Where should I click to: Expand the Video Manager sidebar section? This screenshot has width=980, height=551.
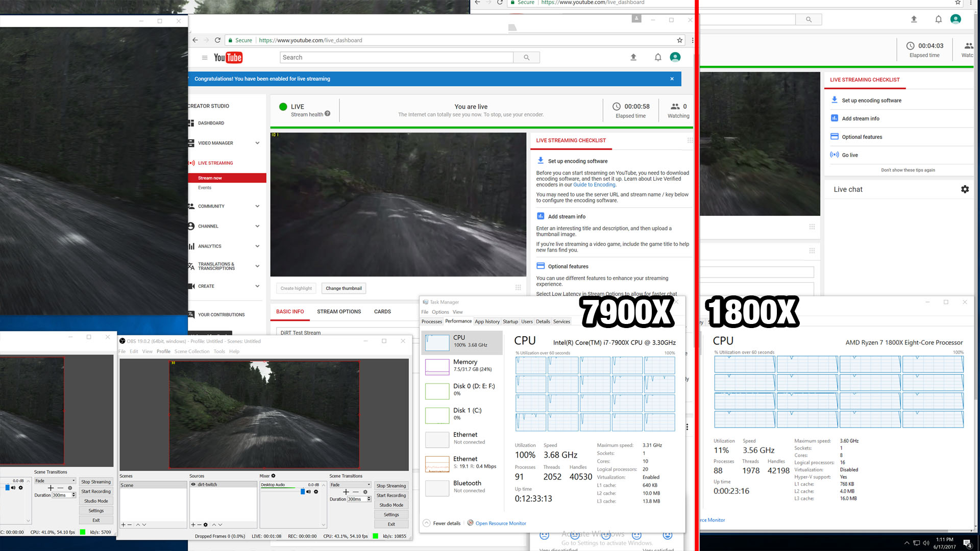(x=257, y=143)
